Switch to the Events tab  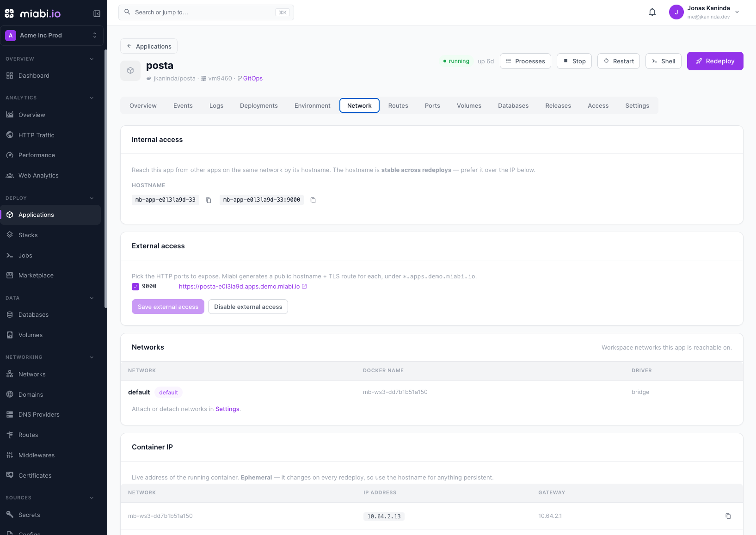(183, 106)
